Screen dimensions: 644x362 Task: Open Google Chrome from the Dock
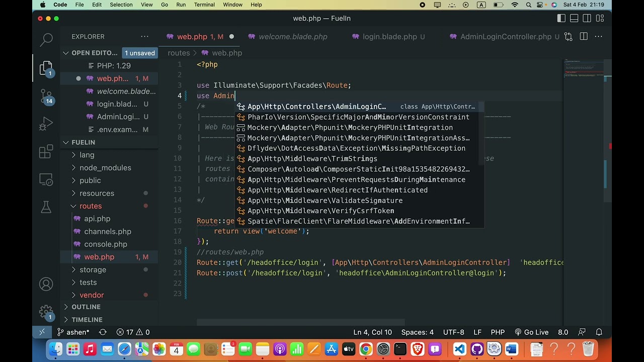[x=366, y=349]
